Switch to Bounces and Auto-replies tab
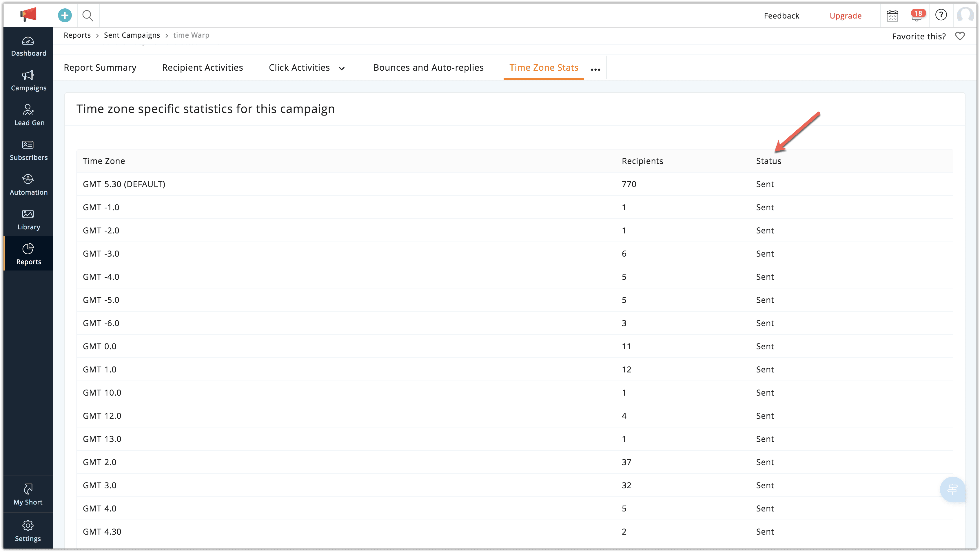 tap(428, 68)
